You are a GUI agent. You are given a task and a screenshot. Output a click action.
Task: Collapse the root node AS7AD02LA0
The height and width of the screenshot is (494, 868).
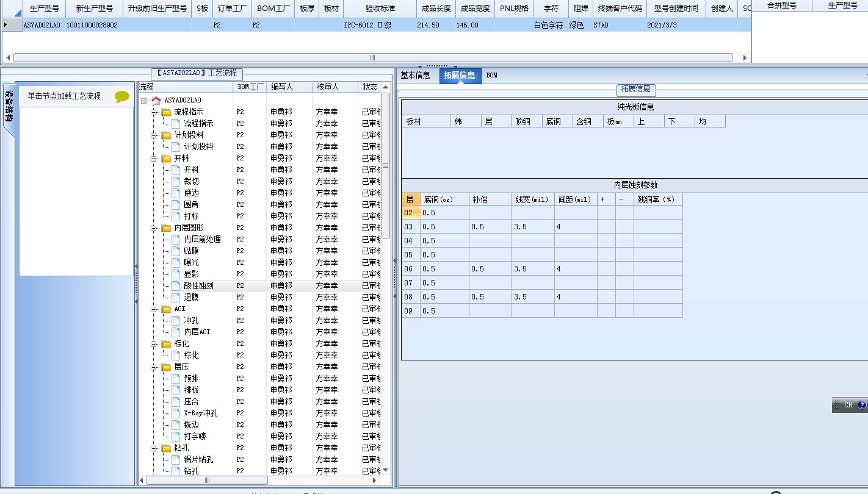click(x=144, y=100)
